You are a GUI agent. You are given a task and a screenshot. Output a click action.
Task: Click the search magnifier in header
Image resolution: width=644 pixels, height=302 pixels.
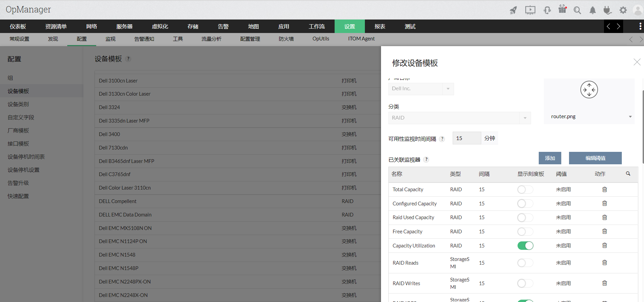(577, 10)
